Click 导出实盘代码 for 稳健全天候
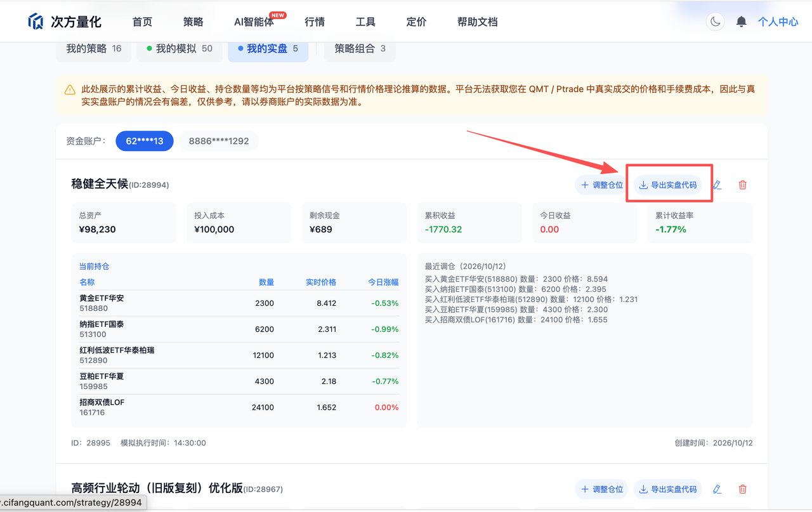Screen dimensions: 812x512 tap(668, 185)
